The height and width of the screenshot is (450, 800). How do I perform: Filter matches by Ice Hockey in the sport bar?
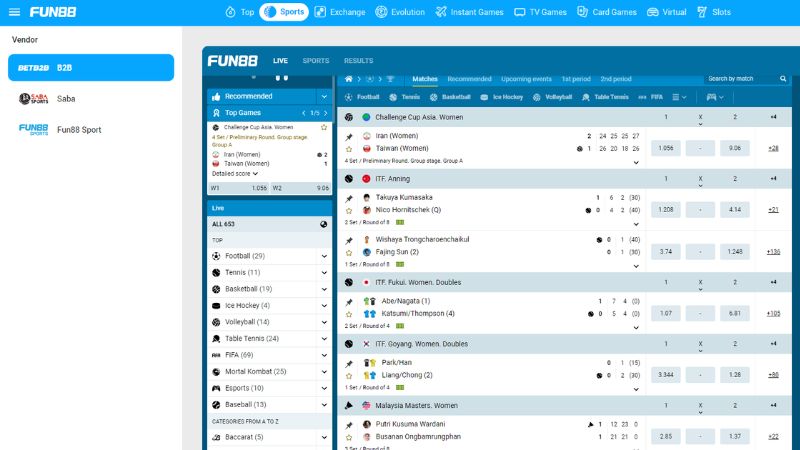(x=502, y=97)
